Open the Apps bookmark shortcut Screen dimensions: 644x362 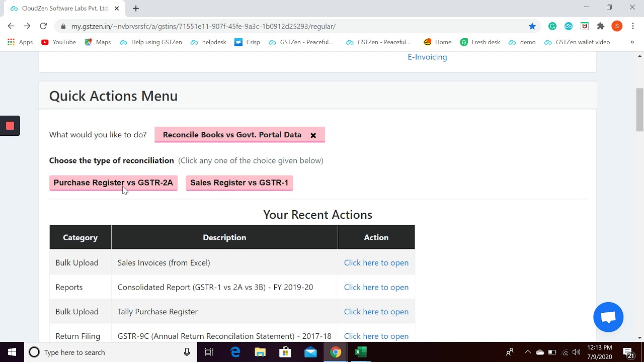pos(20,42)
